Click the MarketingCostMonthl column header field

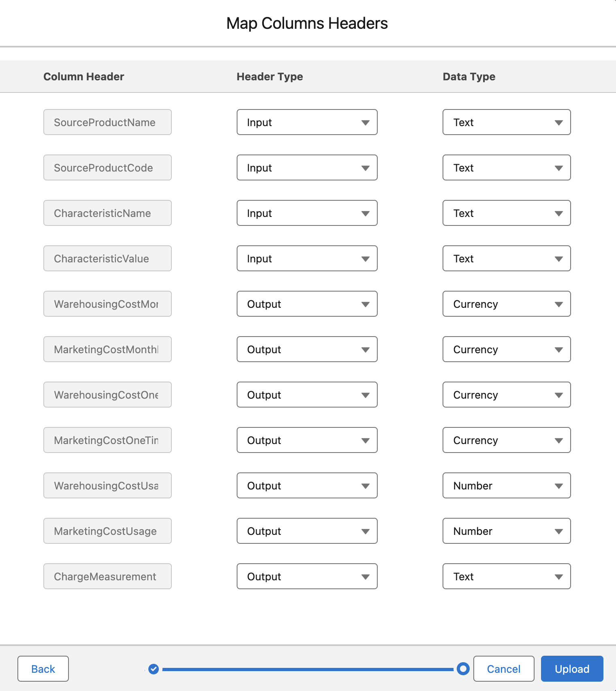[107, 349]
